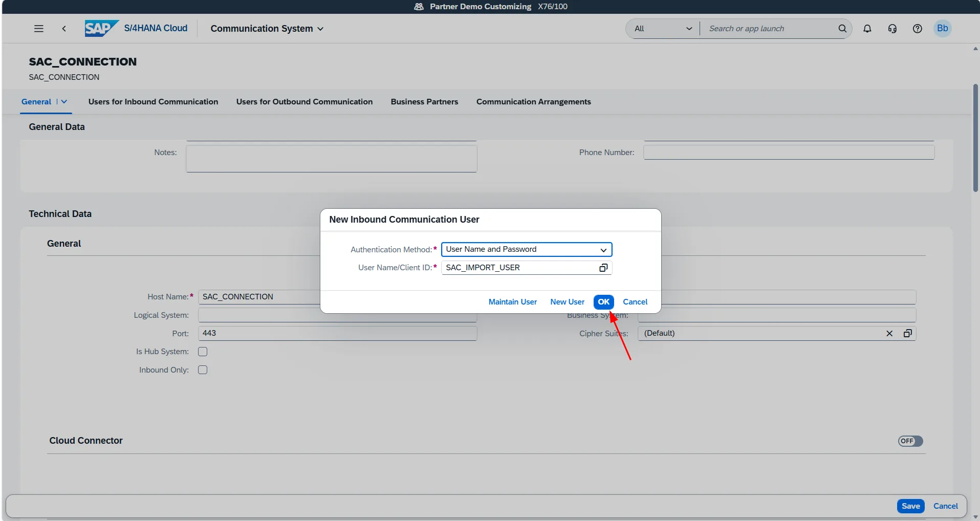Go back using the back arrow
This screenshot has width=980, height=521.
pos(64,29)
